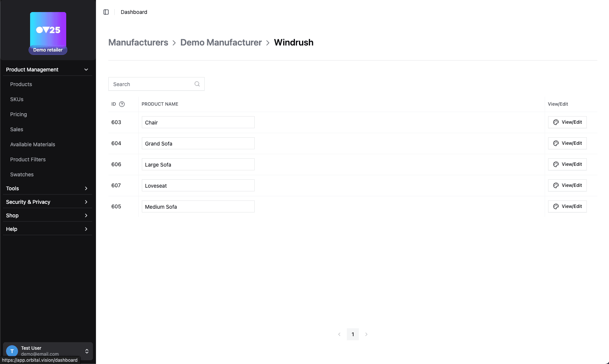Open Demo Manufacturer from the breadcrumb
609x364 pixels.
[221, 42]
